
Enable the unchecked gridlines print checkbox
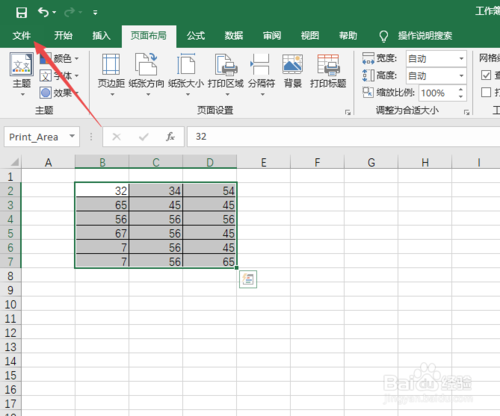tap(486, 92)
